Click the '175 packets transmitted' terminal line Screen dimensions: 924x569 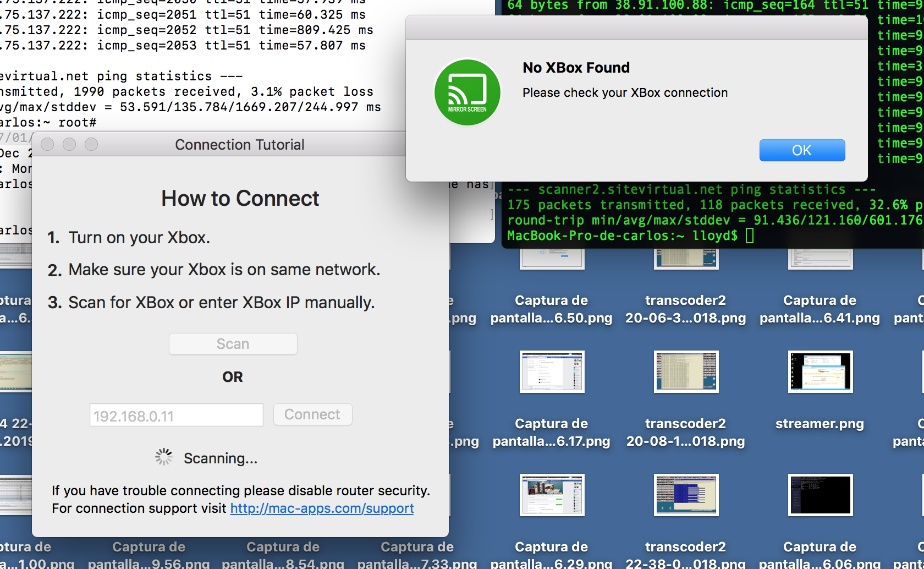pos(715,205)
